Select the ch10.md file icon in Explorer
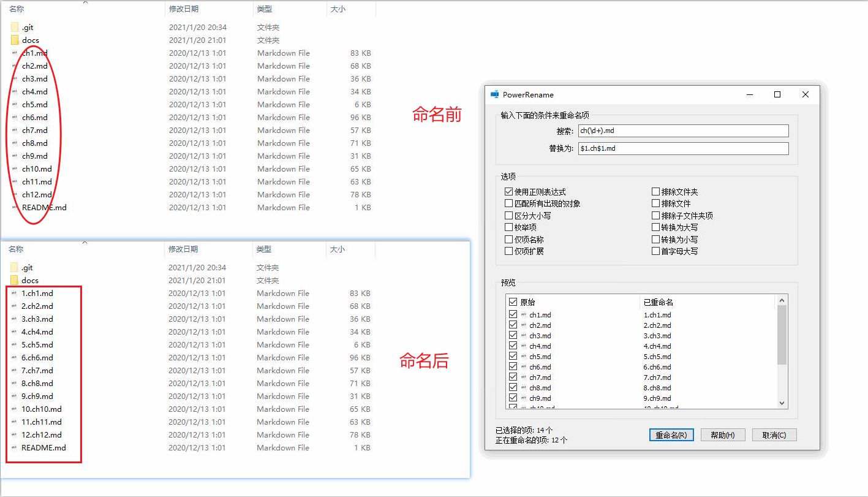This screenshot has width=868, height=497. [15, 169]
